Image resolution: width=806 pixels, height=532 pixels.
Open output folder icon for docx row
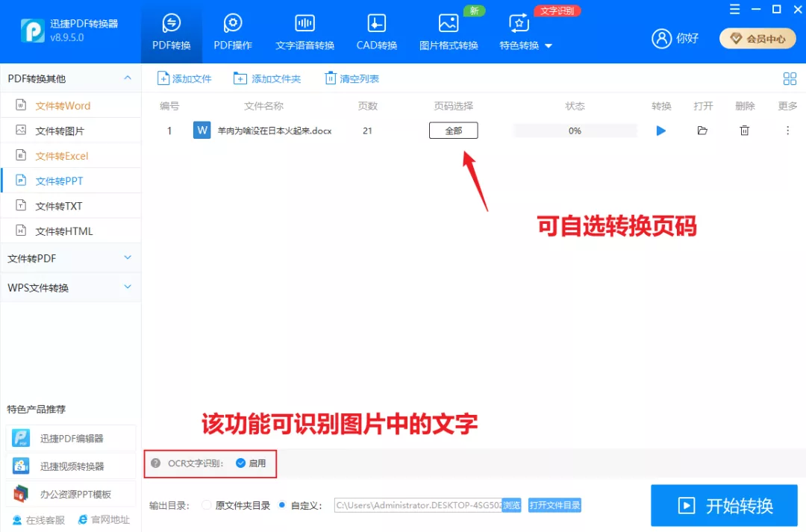click(x=702, y=131)
